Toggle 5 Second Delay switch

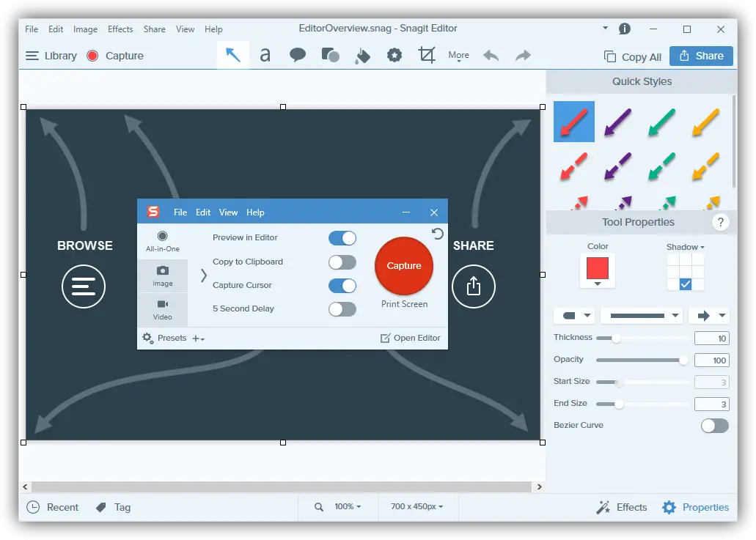pyautogui.click(x=342, y=309)
